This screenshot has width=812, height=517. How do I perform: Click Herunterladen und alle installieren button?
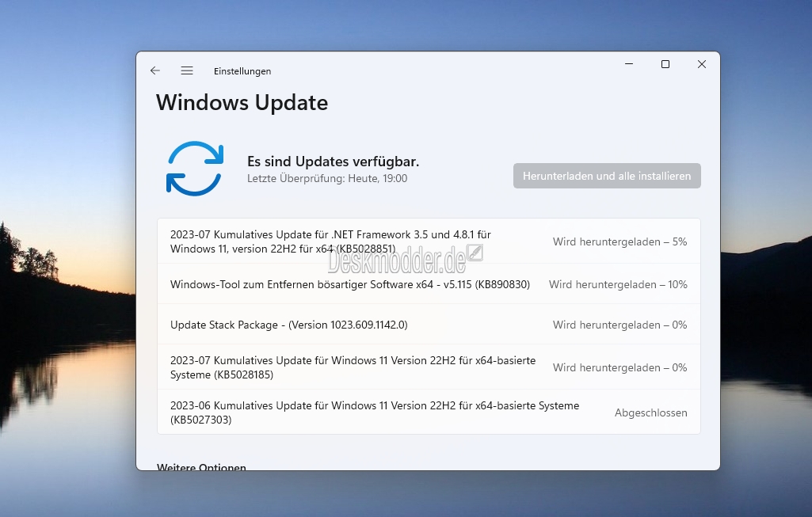point(607,176)
